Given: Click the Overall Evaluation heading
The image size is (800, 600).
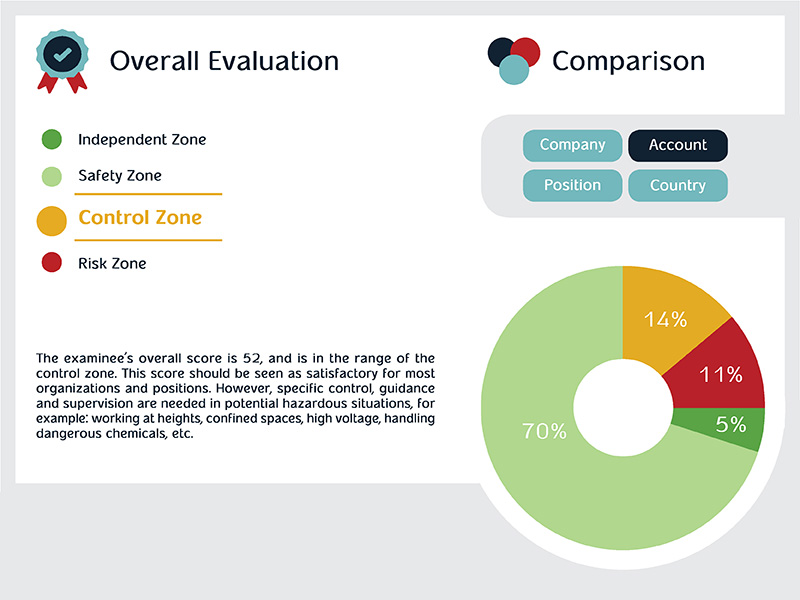Looking at the screenshot, I should (224, 61).
